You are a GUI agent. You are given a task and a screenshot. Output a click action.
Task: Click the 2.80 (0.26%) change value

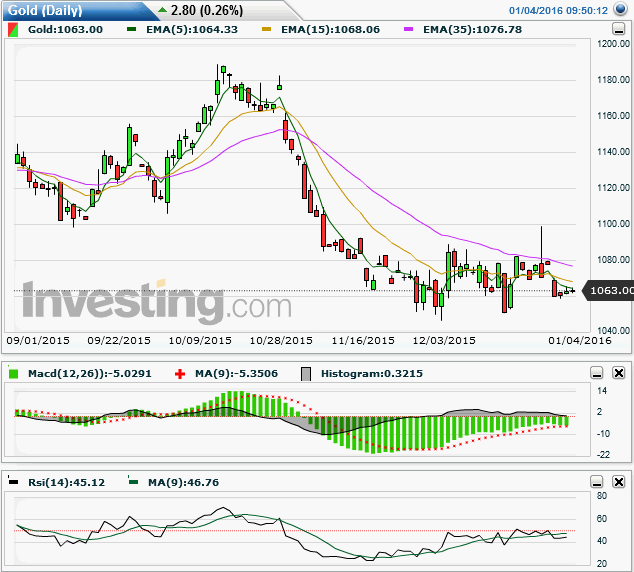(x=207, y=11)
